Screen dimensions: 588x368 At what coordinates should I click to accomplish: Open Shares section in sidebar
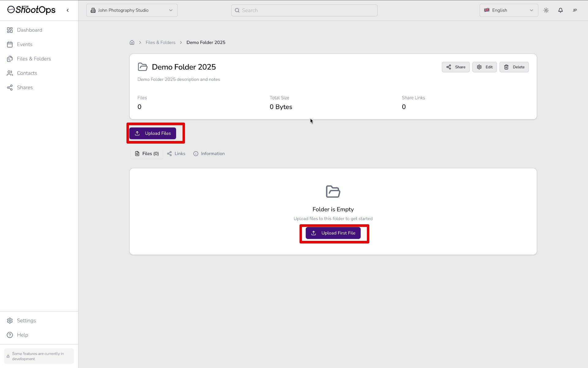pos(25,88)
